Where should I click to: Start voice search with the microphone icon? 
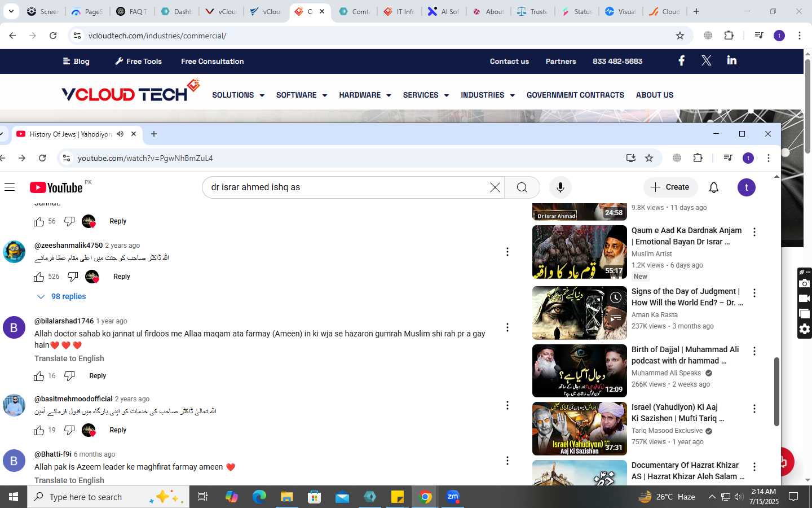560,187
